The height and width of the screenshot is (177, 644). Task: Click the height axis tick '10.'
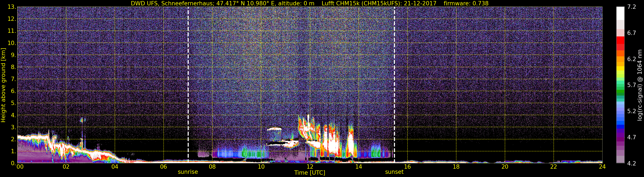[12, 43]
